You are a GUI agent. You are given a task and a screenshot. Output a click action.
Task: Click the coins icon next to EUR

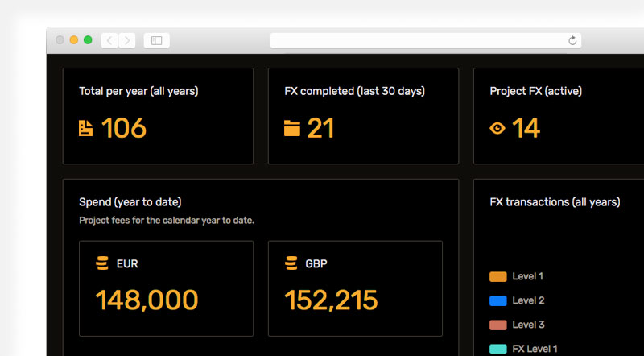point(102,263)
